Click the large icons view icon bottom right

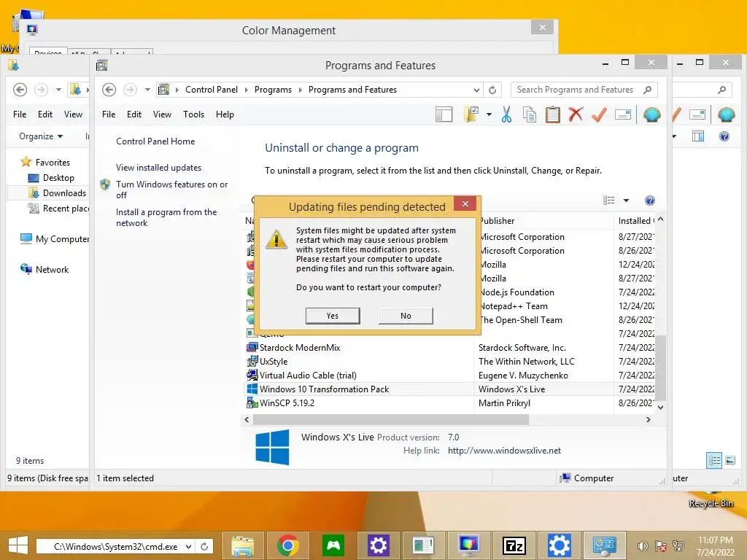point(730,461)
